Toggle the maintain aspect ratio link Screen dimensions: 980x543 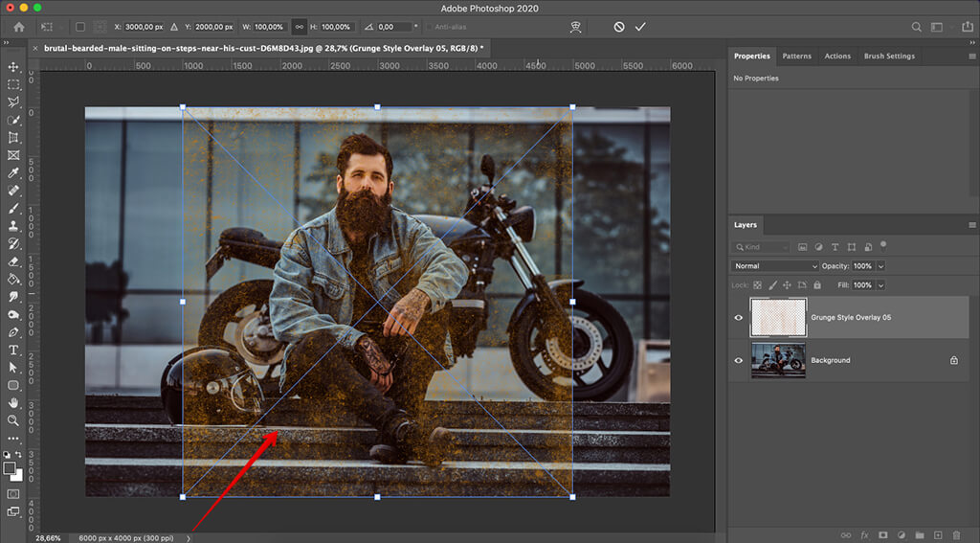click(299, 27)
